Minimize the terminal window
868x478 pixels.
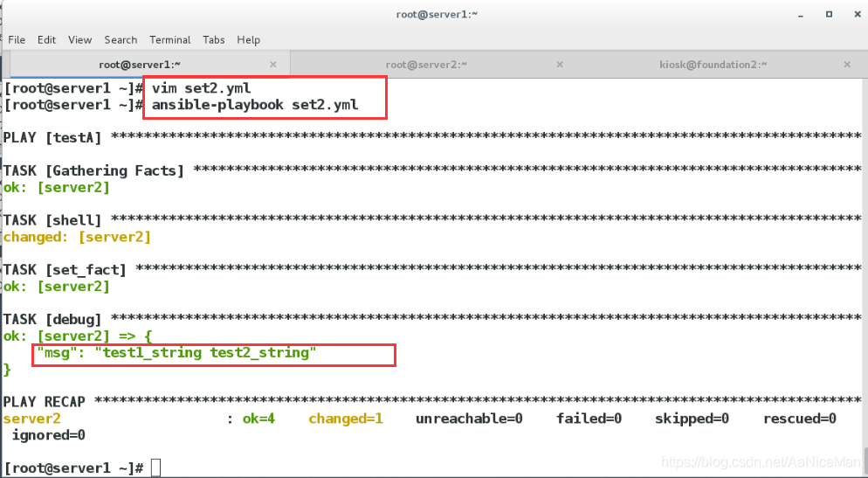801,15
